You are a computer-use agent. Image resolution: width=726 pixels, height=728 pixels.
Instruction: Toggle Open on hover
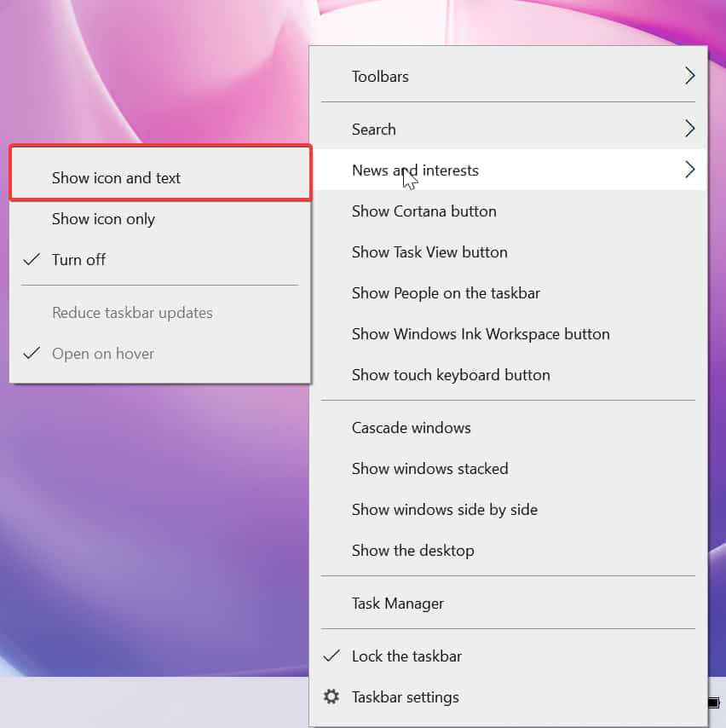click(160, 353)
